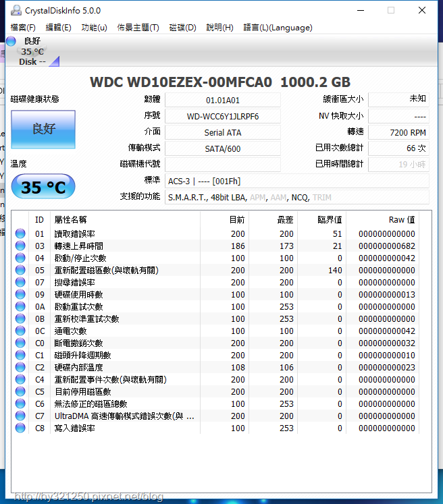This screenshot has width=443, height=504.
Task: Open the 功能(u) menu
Action: tap(94, 28)
